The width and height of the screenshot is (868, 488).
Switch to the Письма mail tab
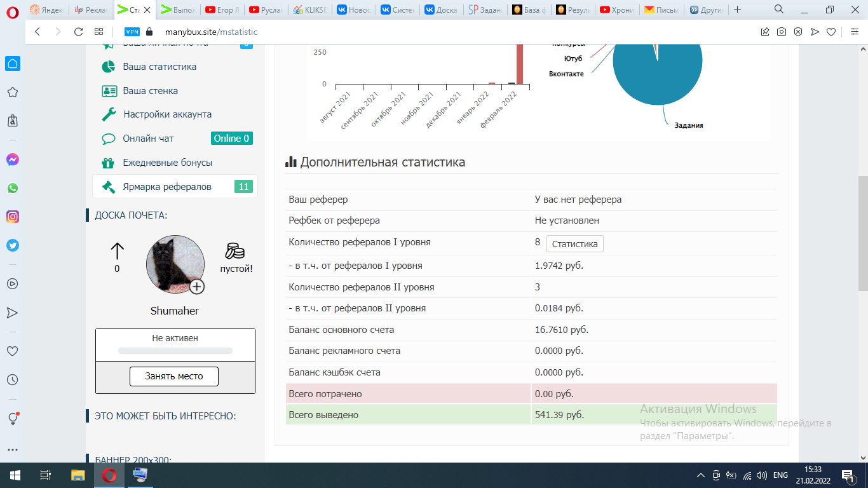[660, 10]
